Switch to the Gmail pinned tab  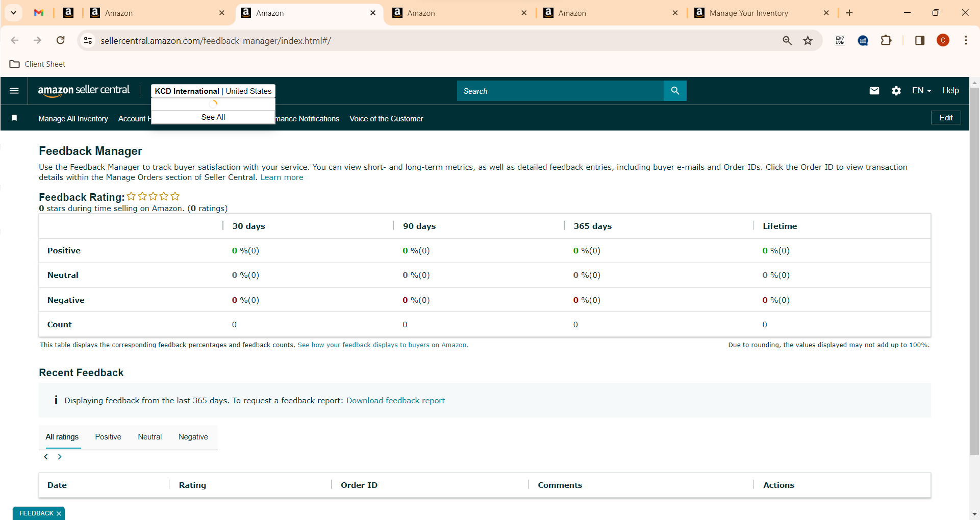tap(39, 13)
